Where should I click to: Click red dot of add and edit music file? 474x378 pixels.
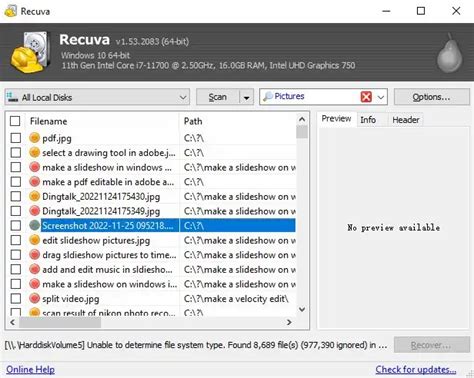click(x=34, y=269)
